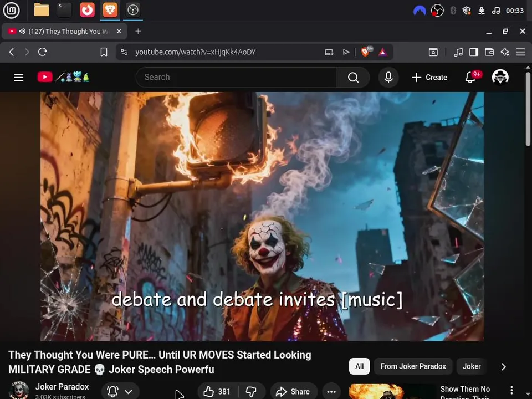Mute the tab via its speaker icon

pyautogui.click(x=22, y=31)
